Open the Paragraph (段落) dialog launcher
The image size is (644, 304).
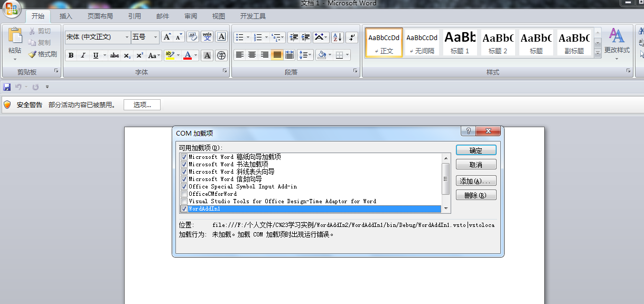355,71
